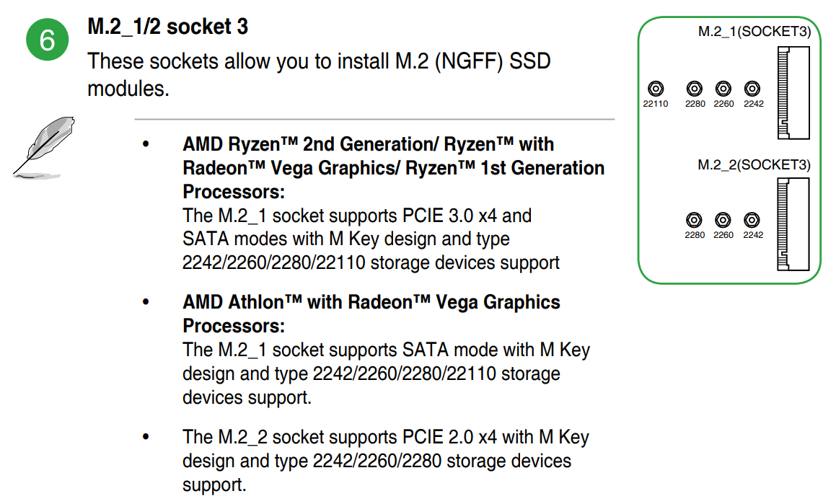Select the 22110 standoff in M.2_1 diagram
The width and height of the screenshot is (836, 504).
click(655, 89)
